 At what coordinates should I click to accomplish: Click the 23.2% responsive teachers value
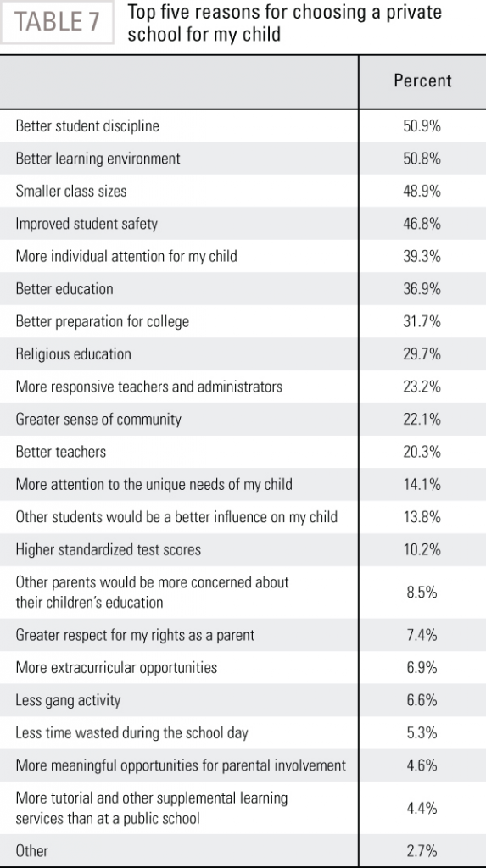(422, 387)
